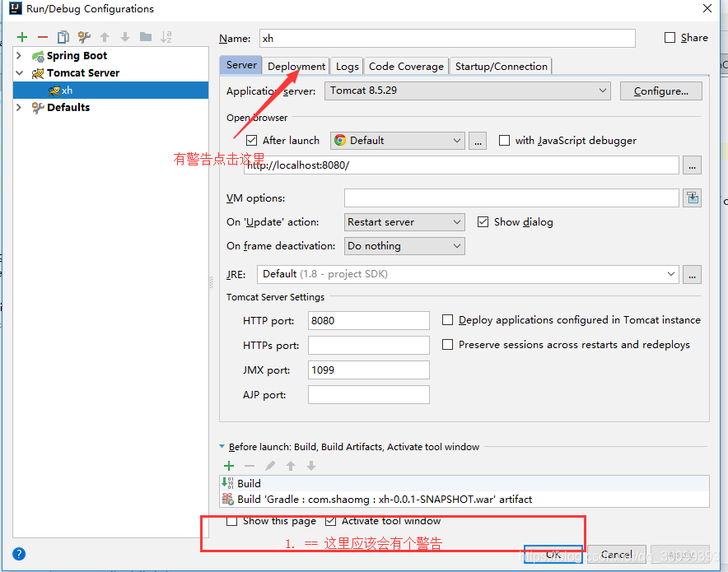The height and width of the screenshot is (572, 728).
Task: Click the JMX port field
Action: pos(369,370)
